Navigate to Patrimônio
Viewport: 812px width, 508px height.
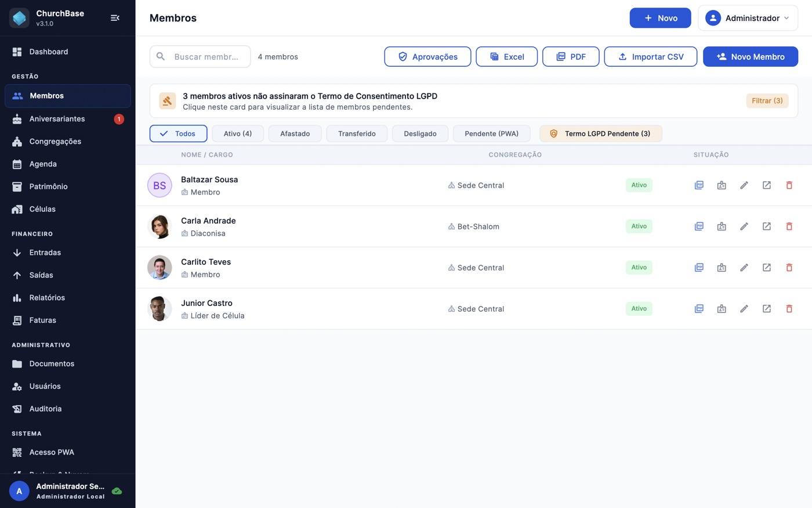tap(68, 186)
